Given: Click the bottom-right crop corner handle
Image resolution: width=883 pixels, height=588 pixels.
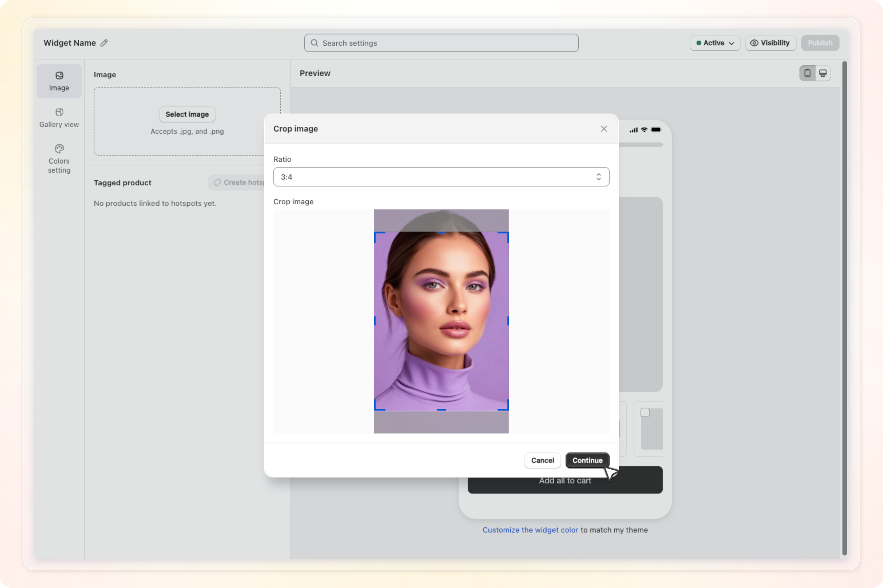Looking at the screenshot, I should pos(504,405).
